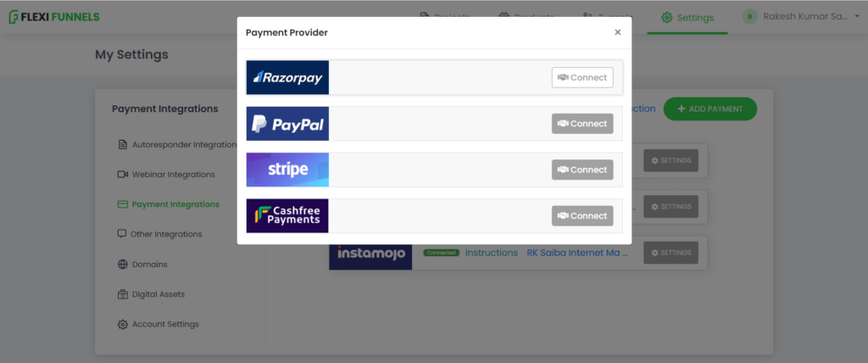Click the Payment Provider dialog title
This screenshot has width=868, height=363.
pos(287,33)
